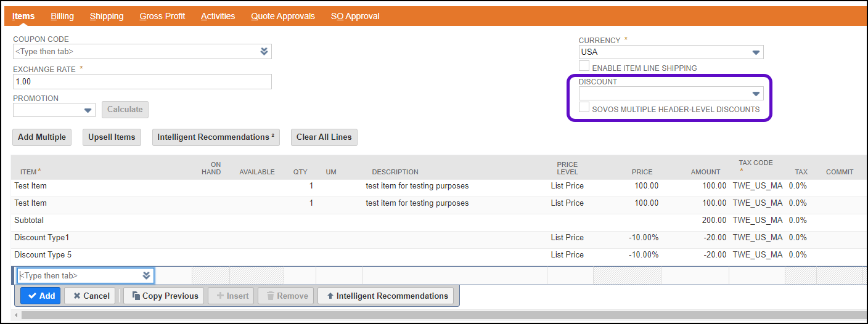
Task: Go to Quote Approvals tab
Action: 282,16
